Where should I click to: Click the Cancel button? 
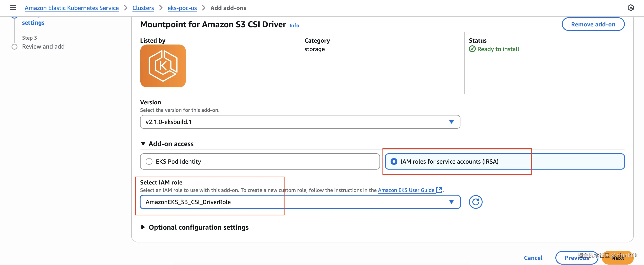(533, 258)
